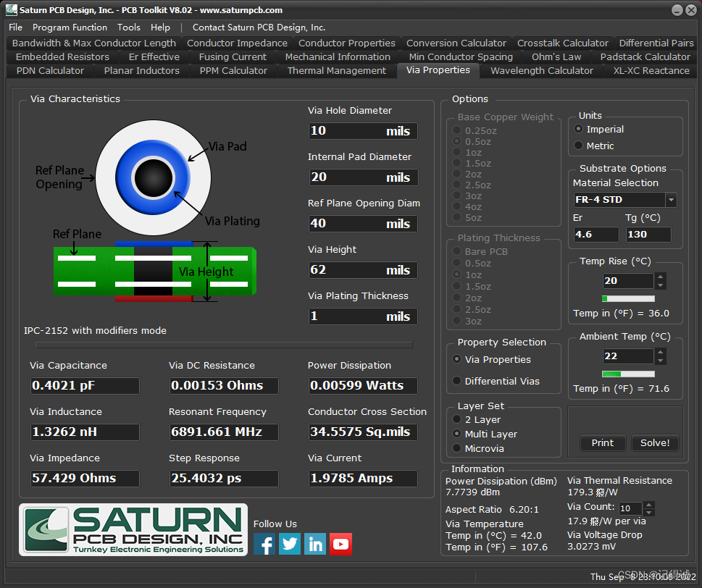Close the PCB Toolkit window

691,10
